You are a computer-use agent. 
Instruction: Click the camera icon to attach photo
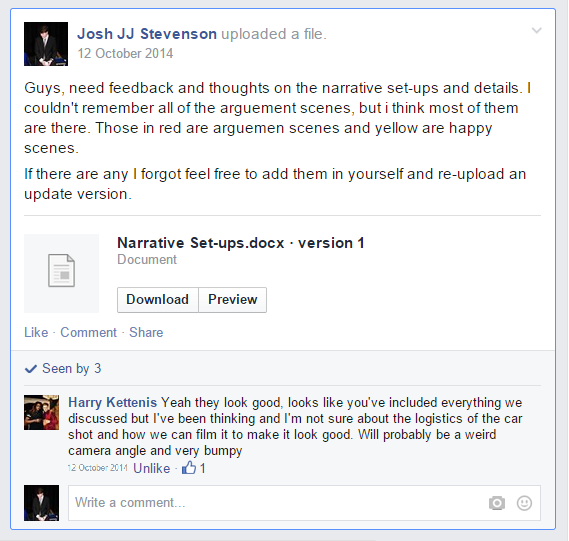[497, 503]
